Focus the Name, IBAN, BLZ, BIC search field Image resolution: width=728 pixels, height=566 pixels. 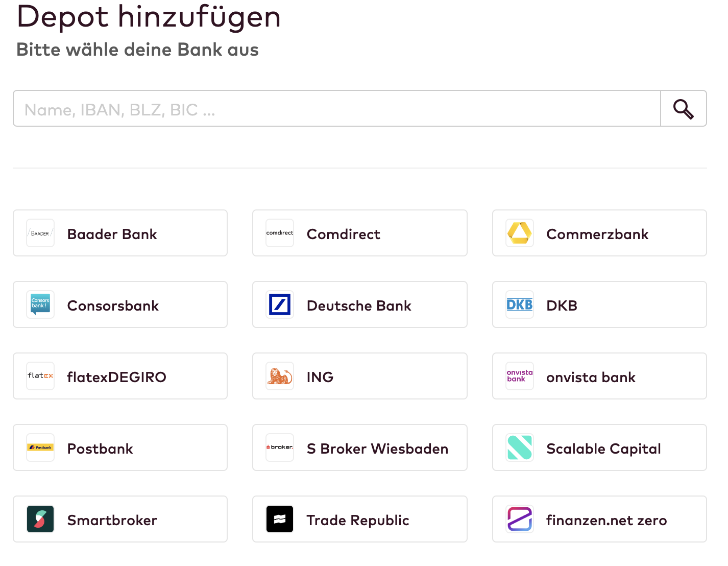click(337, 109)
